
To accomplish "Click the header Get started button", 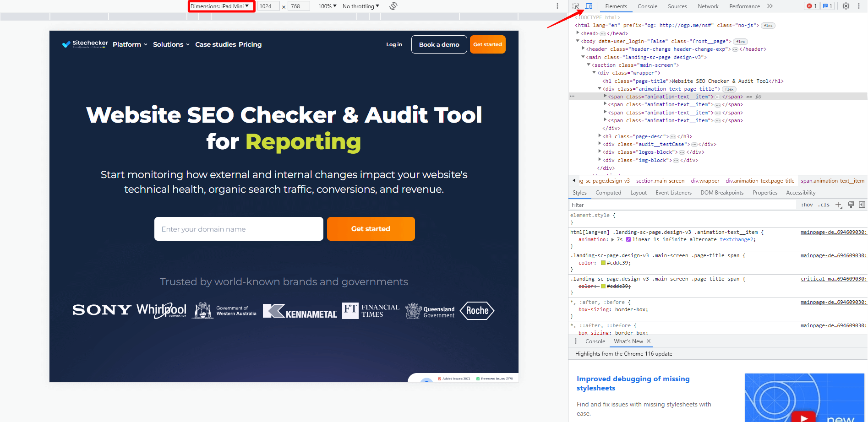I will 487,44.
